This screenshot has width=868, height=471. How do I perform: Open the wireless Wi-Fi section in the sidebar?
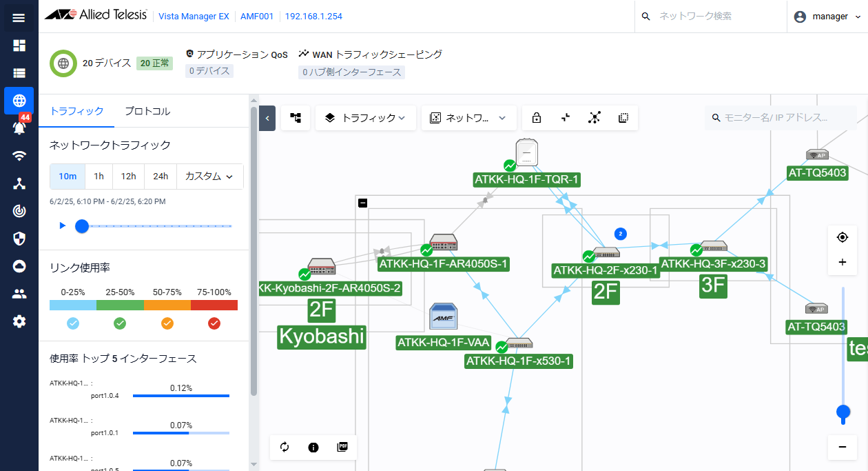[x=19, y=156]
